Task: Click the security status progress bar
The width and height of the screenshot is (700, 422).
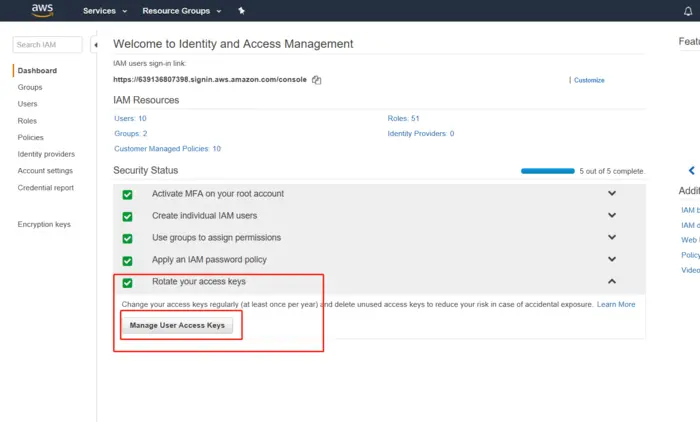Action: (547, 171)
